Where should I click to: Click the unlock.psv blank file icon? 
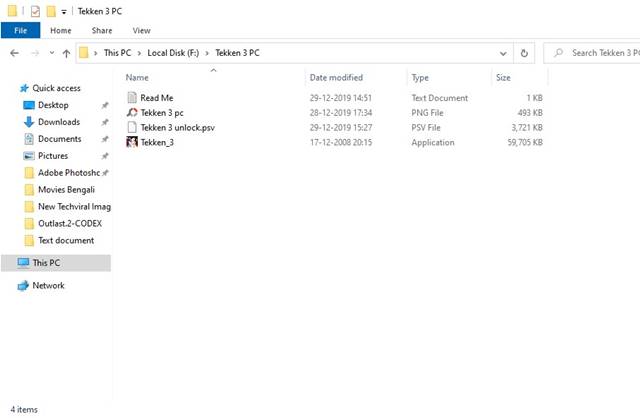pyautogui.click(x=132, y=127)
